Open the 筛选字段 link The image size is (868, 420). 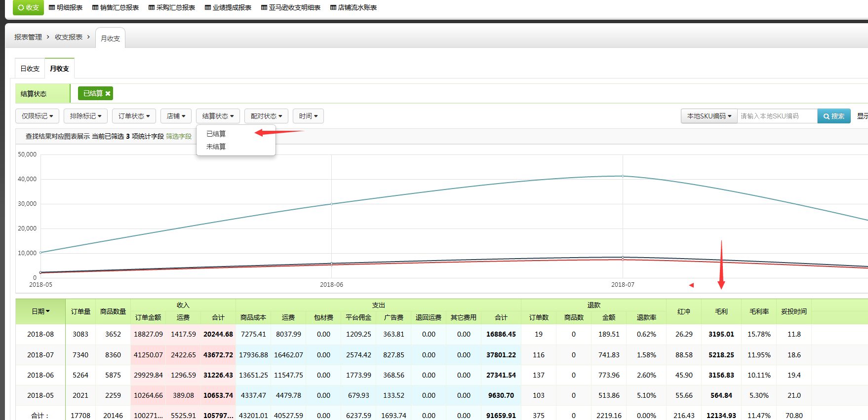(179, 136)
